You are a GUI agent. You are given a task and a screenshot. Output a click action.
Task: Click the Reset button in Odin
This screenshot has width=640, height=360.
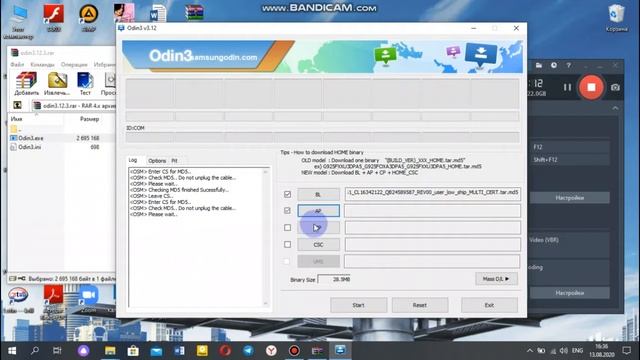(x=420, y=305)
